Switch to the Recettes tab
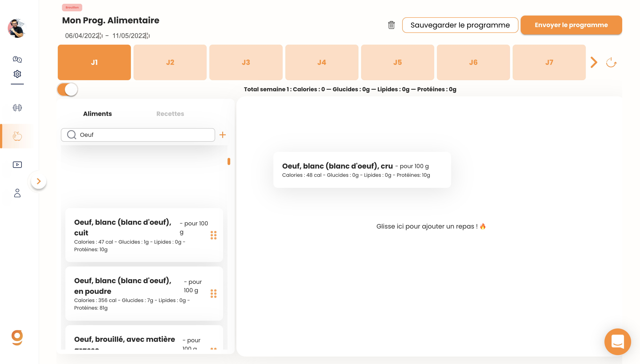640x364 pixels. click(170, 114)
